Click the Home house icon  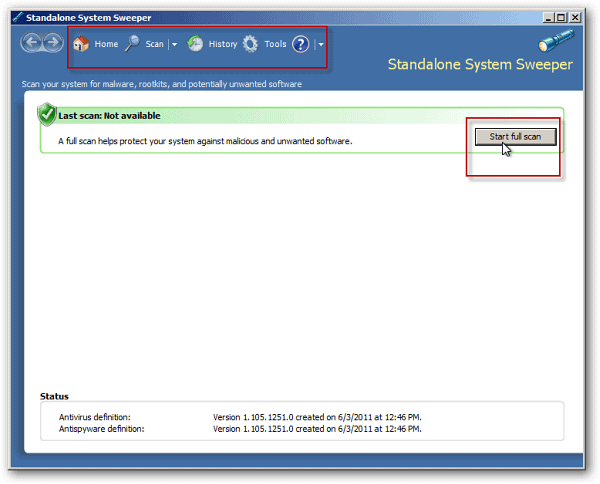[x=82, y=44]
